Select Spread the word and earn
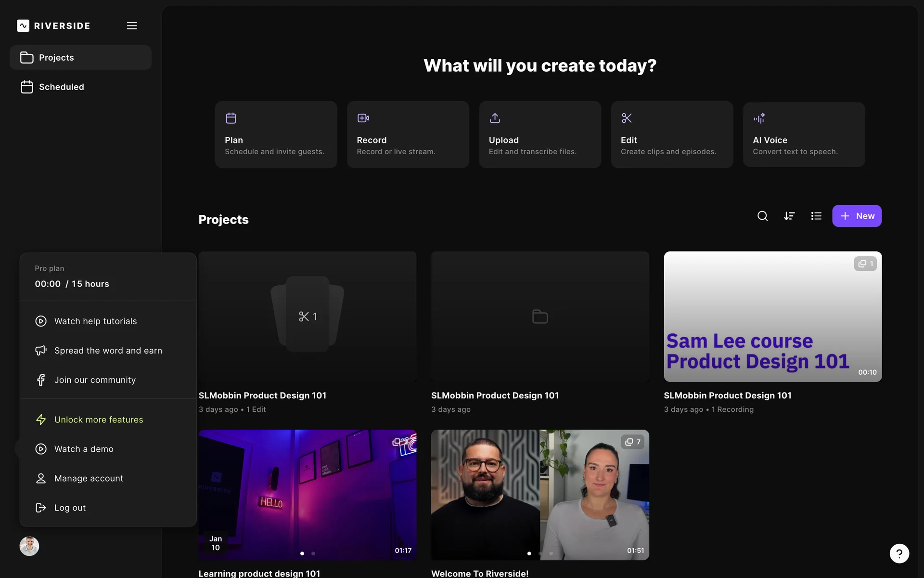 108,351
